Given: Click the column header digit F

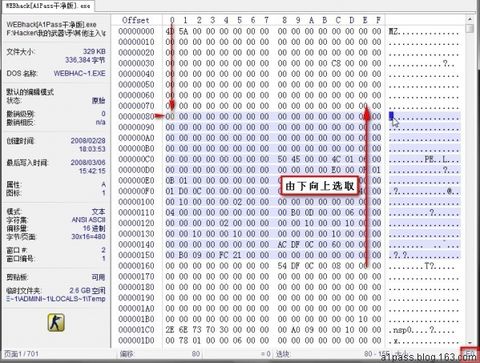Looking at the screenshot, I should click(378, 20).
